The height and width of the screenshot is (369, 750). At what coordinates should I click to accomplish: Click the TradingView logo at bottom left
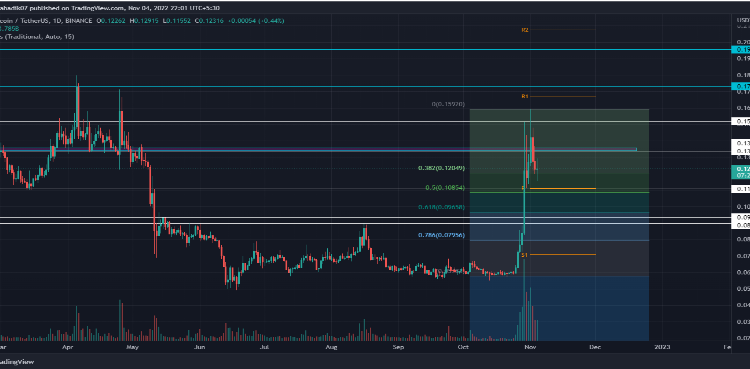(17, 362)
